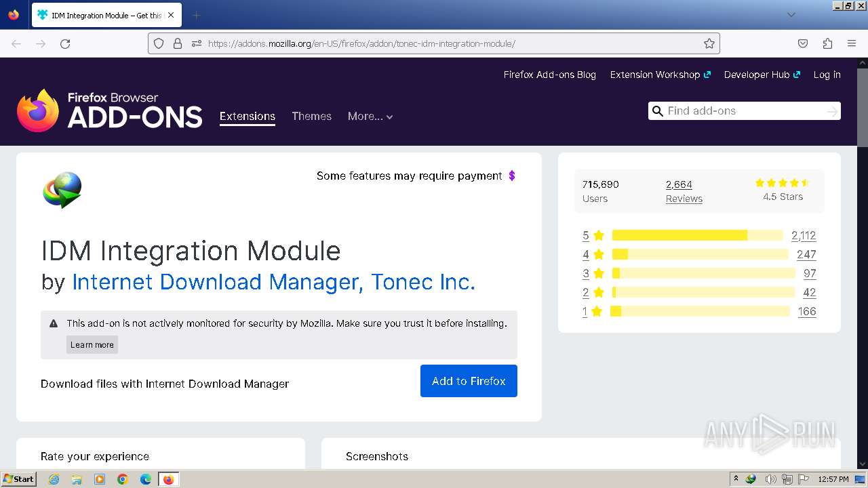Show the tracking protection shield info
This screenshot has height=488, width=868.
(x=159, y=43)
